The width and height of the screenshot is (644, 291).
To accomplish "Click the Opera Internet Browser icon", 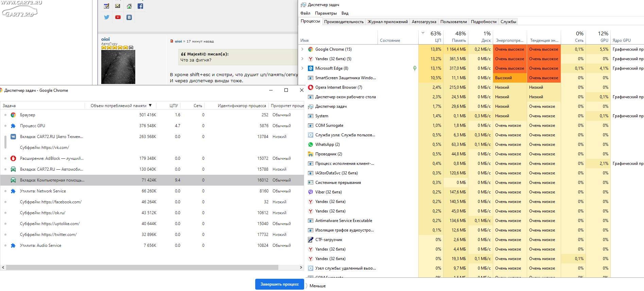I will tap(310, 87).
